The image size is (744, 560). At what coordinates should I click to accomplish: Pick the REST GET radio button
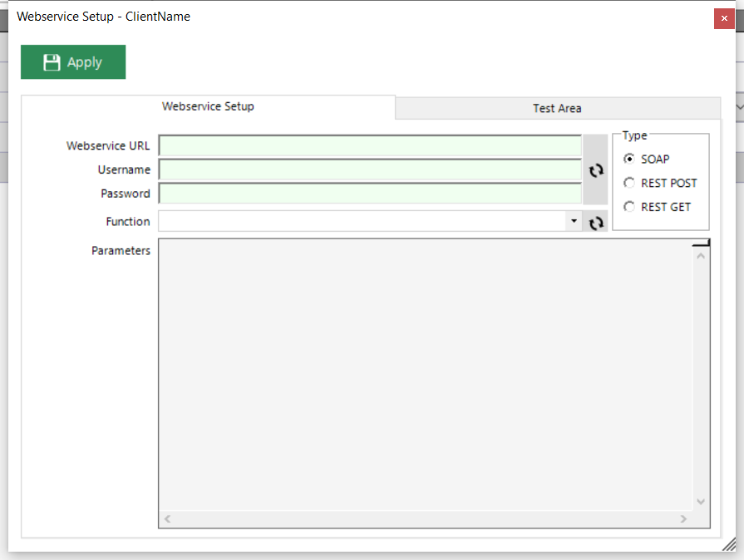click(629, 207)
